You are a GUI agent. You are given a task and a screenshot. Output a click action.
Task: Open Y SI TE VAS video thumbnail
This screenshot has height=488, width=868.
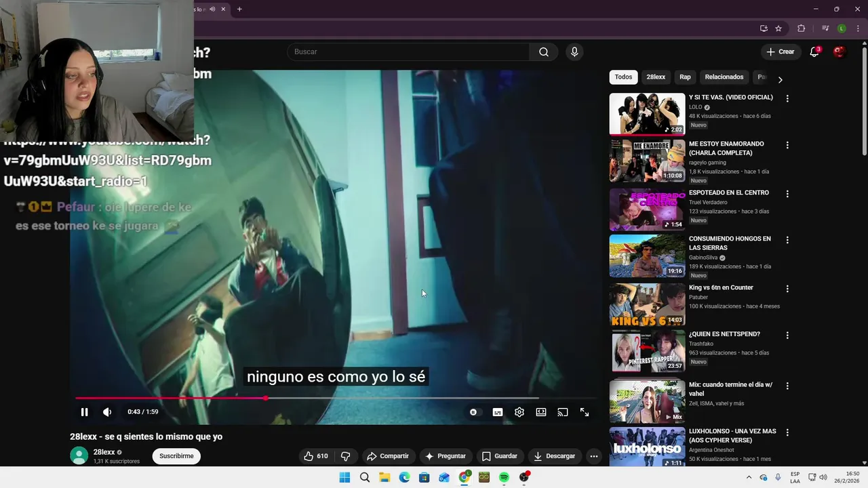647,114
